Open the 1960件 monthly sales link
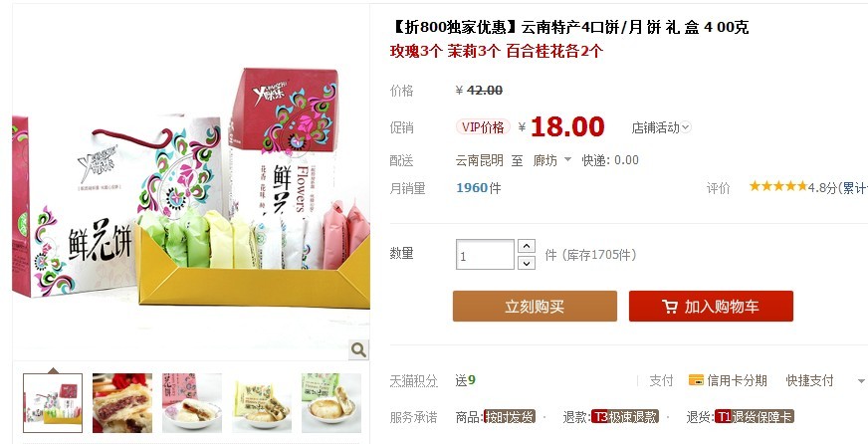Image resolution: width=868 pixels, height=444 pixels. pyautogui.click(x=478, y=188)
